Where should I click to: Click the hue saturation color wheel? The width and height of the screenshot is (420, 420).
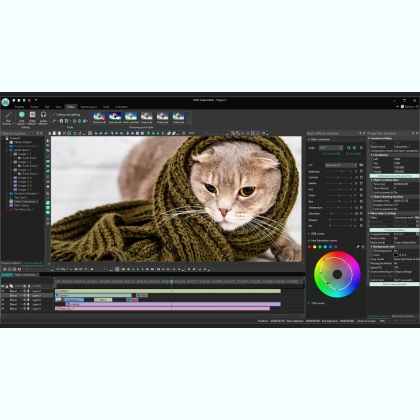coord(337,274)
